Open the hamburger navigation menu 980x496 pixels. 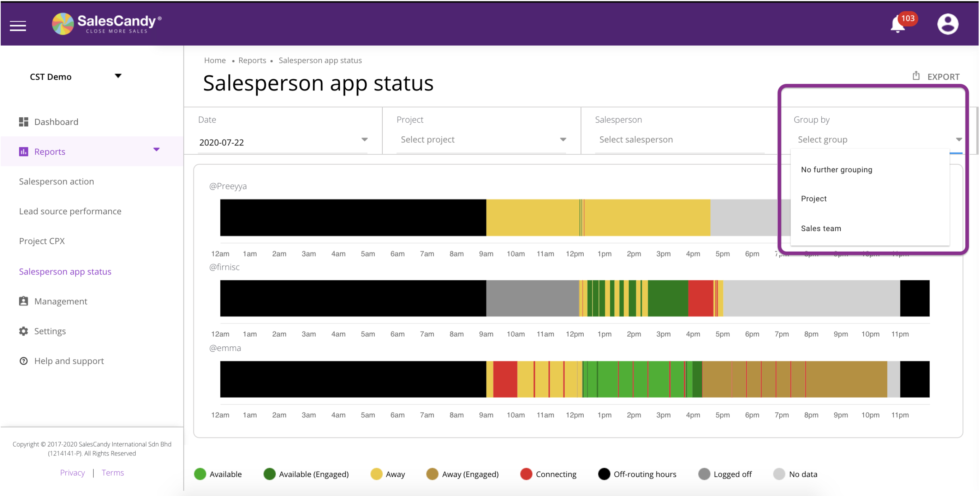pos(18,26)
